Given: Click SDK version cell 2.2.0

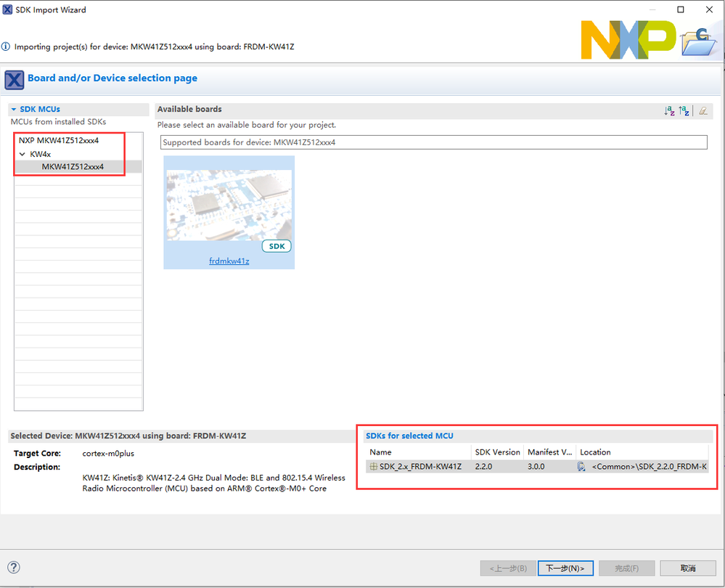Looking at the screenshot, I should [x=483, y=466].
